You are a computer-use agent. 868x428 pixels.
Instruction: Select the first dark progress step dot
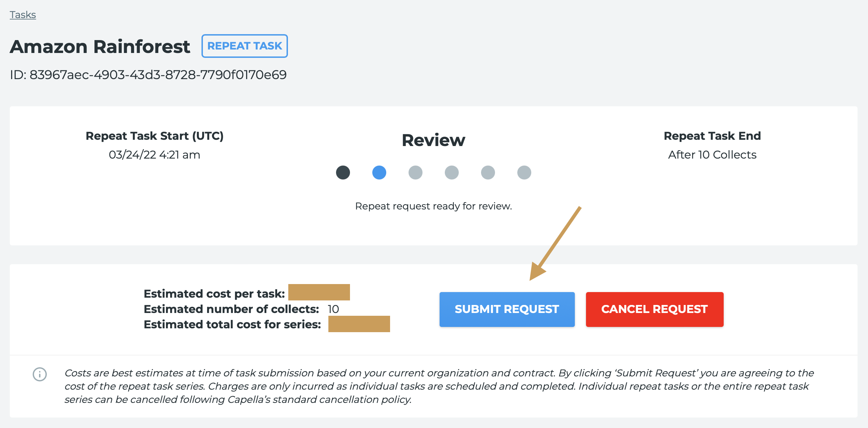[343, 173]
